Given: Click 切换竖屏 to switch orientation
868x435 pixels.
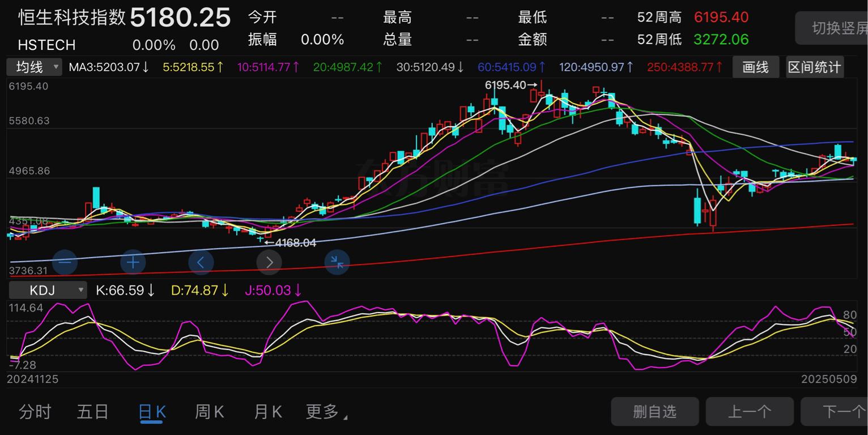Looking at the screenshot, I should 832,28.
